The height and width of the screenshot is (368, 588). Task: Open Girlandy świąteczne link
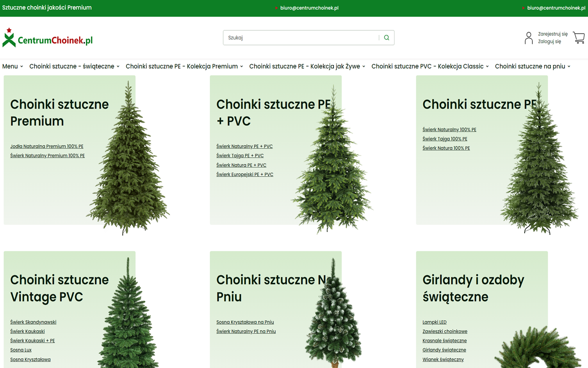(444, 350)
